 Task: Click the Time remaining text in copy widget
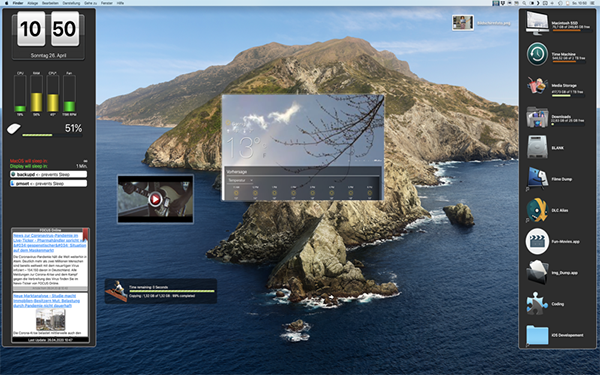(x=148, y=287)
